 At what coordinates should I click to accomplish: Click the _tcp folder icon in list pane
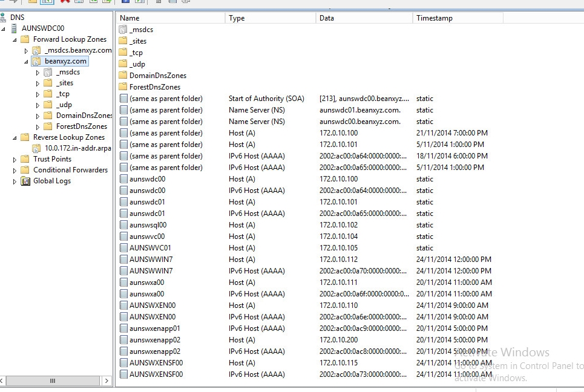pyautogui.click(x=123, y=53)
